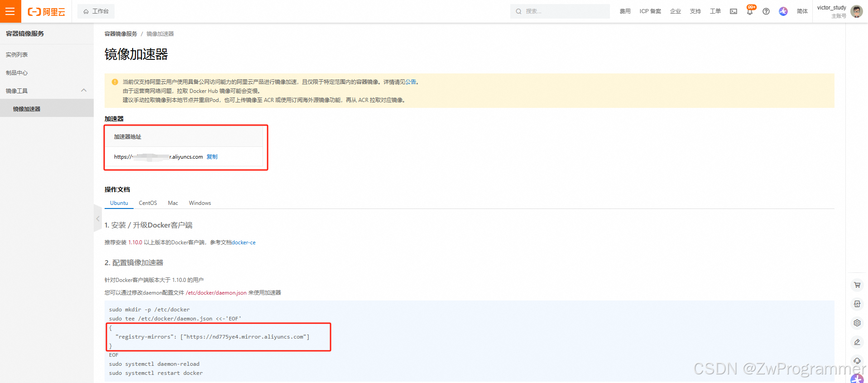
Task: Click the search magnifier icon in the top bar
Action: [x=518, y=11]
